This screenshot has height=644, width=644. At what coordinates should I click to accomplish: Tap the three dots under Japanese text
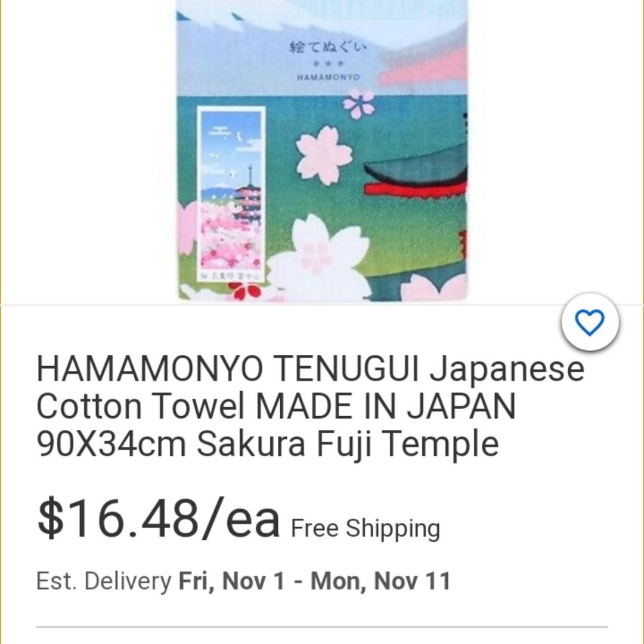(328, 64)
